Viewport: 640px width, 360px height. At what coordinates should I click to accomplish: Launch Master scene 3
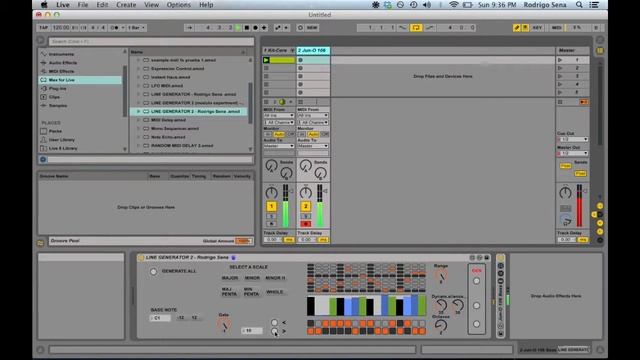pos(560,76)
